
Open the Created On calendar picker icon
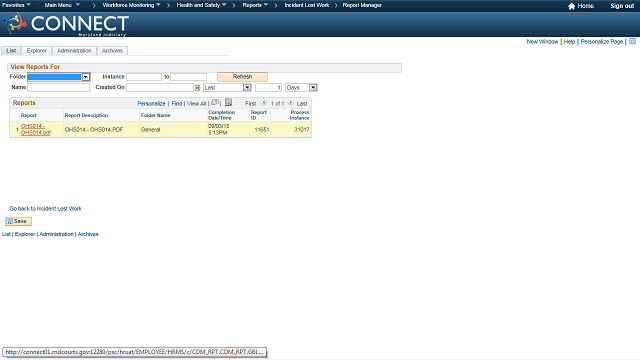click(198, 88)
